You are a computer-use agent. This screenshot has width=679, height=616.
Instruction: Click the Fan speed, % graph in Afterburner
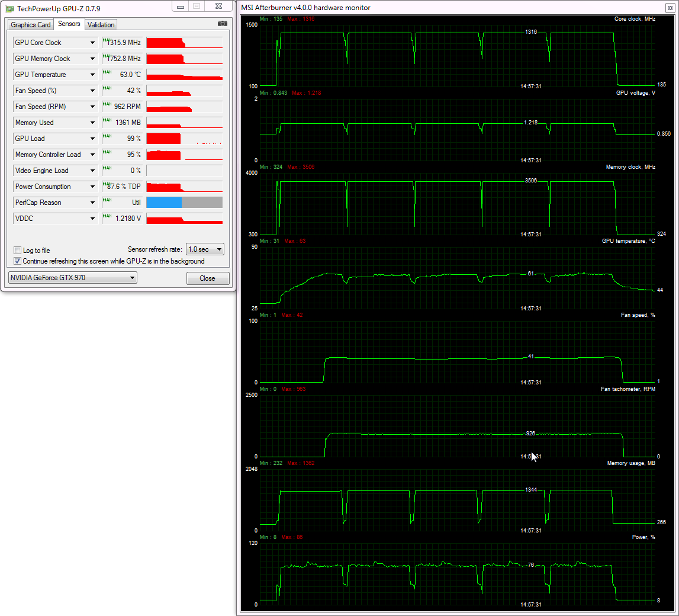coord(457,352)
